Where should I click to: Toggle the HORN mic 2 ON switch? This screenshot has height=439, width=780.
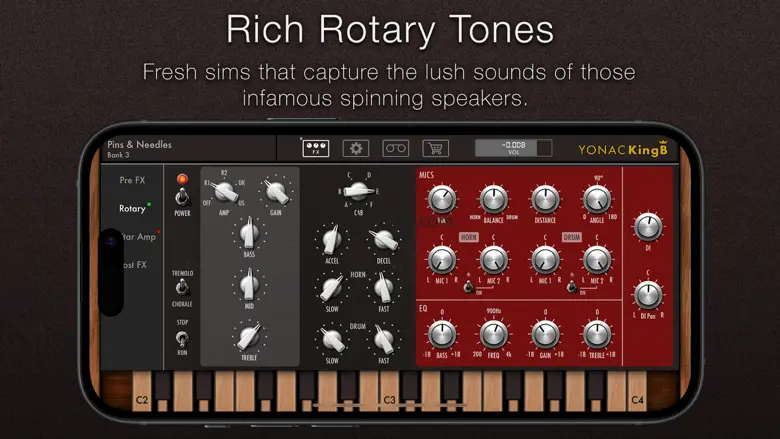(x=468, y=286)
